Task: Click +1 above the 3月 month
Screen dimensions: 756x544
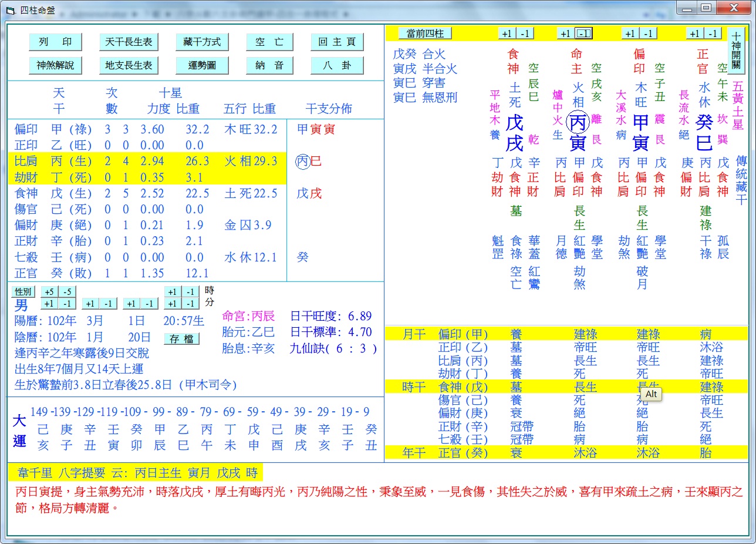Action: point(90,304)
